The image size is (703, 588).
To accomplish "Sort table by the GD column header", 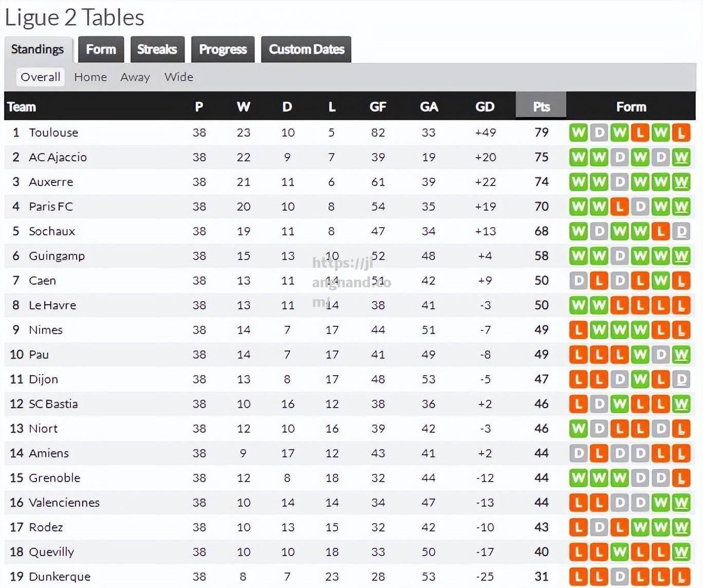I will 485,106.
